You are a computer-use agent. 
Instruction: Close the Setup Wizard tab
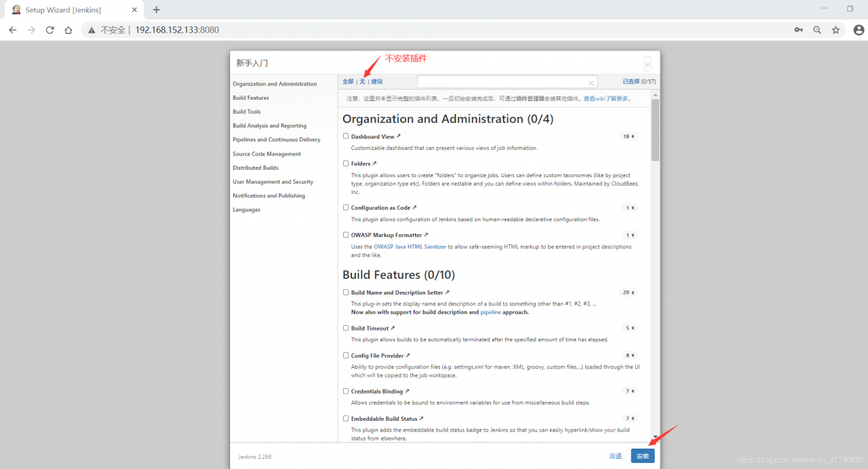134,10
